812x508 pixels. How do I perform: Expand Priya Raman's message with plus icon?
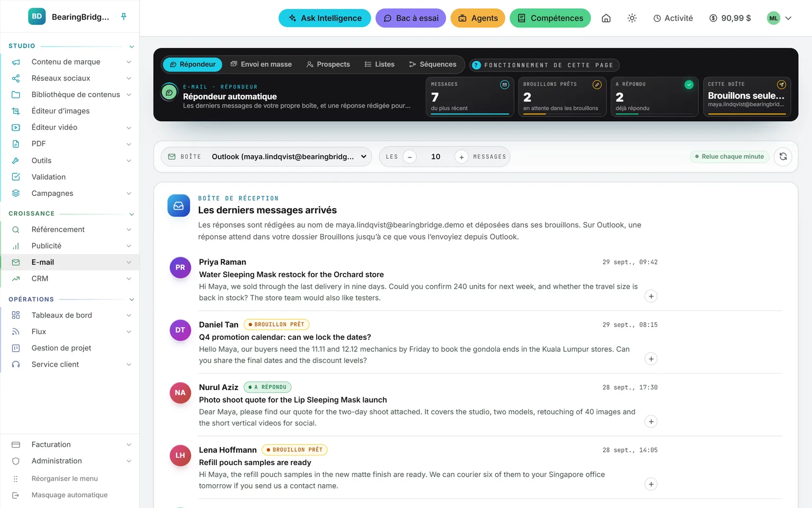651,296
